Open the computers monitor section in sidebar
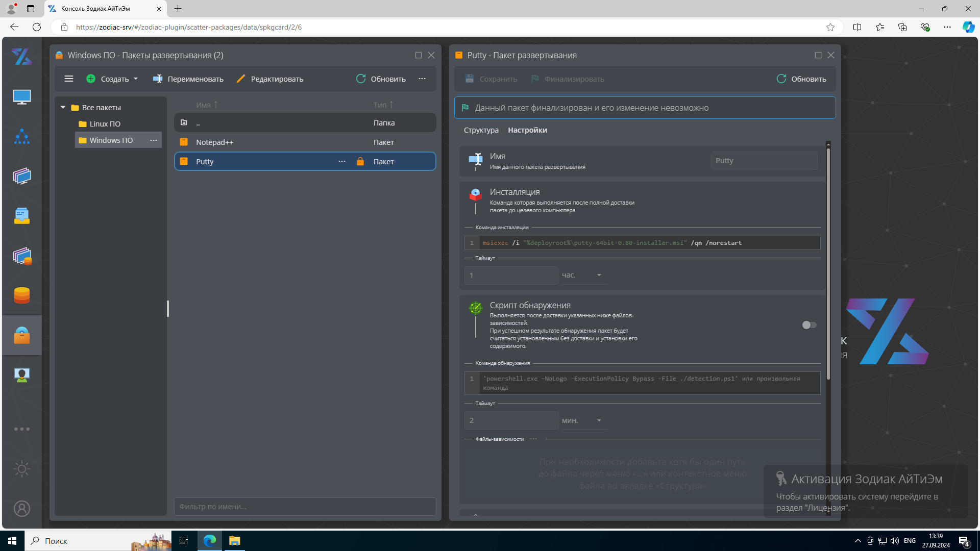The image size is (980, 551). coord(22,96)
